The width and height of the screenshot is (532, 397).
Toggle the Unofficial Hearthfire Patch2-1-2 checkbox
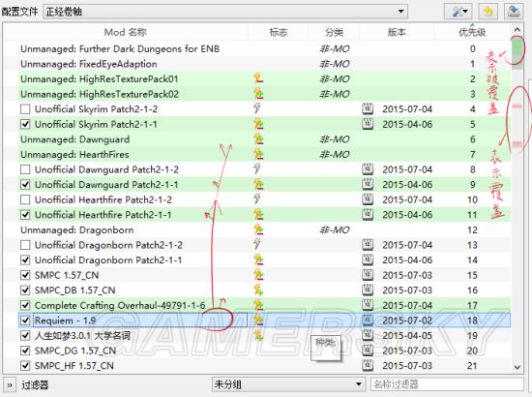[x=25, y=199]
